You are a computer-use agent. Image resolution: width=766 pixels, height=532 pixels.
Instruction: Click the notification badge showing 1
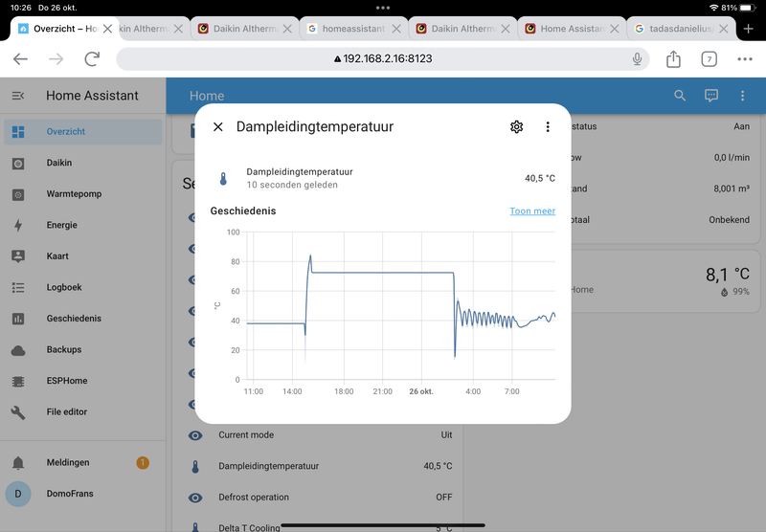(x=143, y=463)
